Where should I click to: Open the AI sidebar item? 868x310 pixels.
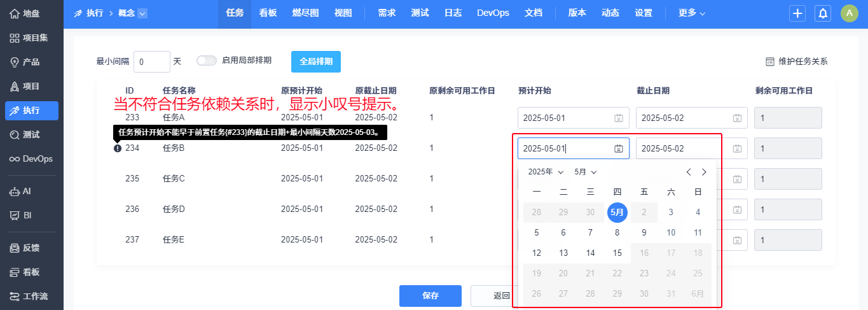tap(32, 191)
